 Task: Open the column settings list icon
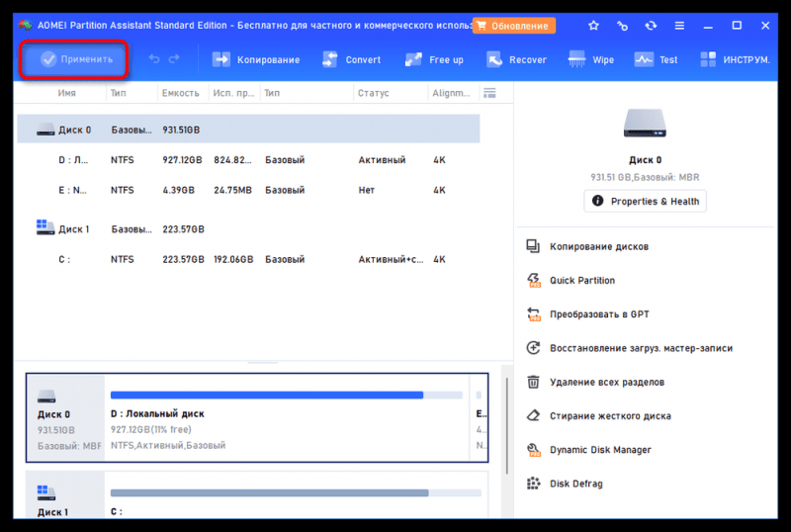tap(489, 93)
